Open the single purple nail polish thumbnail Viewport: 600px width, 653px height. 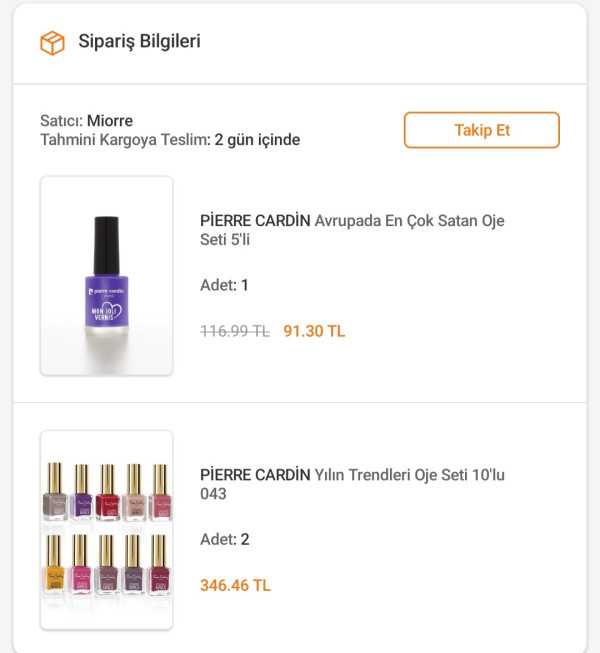coord(106,276)
